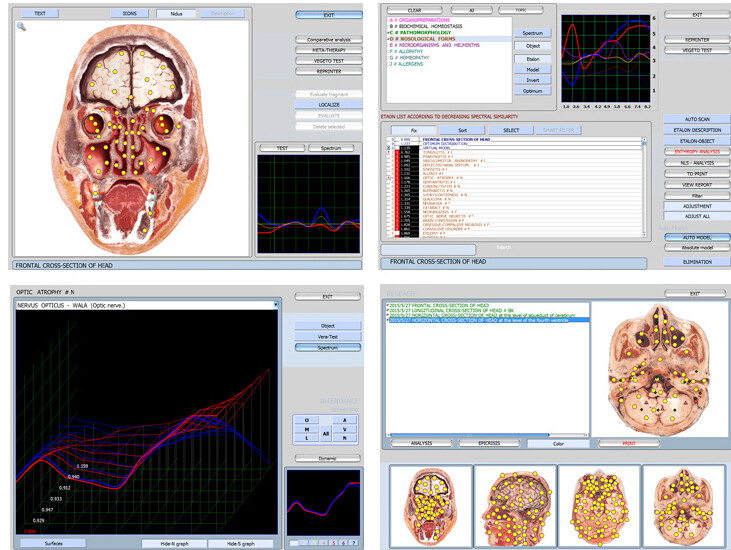Click the magnifier zoom icon
Image resolution: width=731 pixels, height=550 pixels.
click(x=21, y=27)
